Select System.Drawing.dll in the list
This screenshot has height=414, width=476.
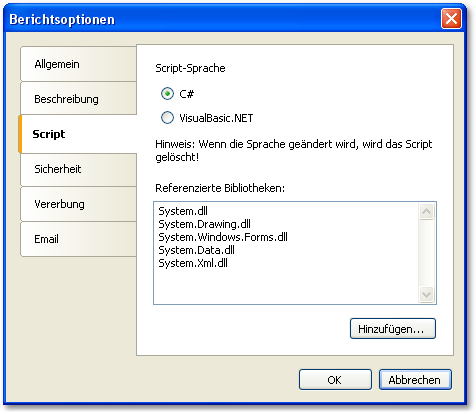point(204,224)
